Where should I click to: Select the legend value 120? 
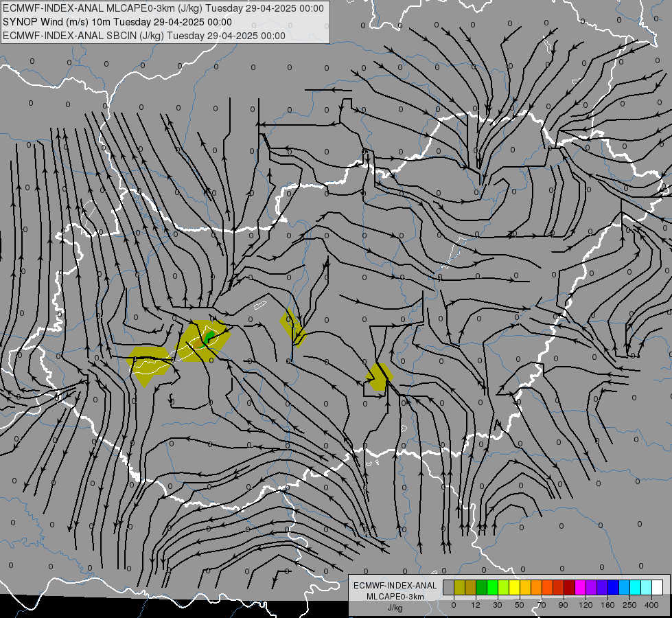tap(586, 605)
